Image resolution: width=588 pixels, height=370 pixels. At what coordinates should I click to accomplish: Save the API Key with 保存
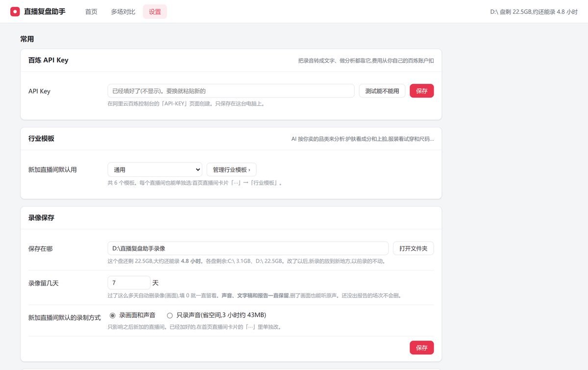pyautogui.click(x=422, y=91)
